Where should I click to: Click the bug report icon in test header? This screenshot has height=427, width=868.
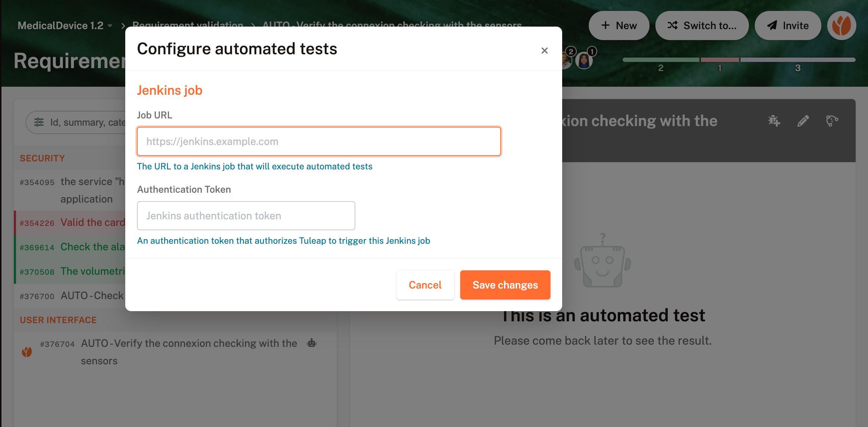[x=774, y=121]
